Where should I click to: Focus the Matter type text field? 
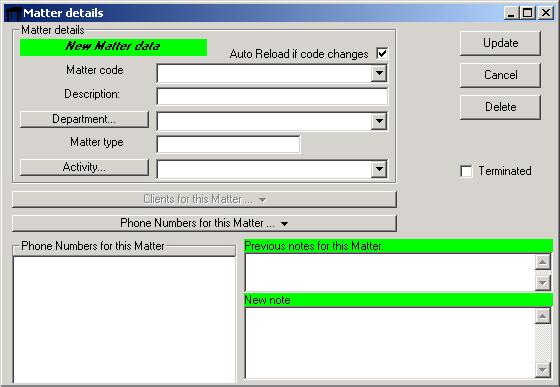coord(228,145)
